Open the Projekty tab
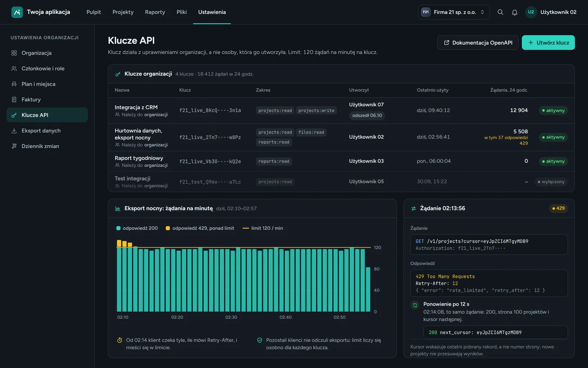Viewport: 588px width, 368px height. coord(123,12)
